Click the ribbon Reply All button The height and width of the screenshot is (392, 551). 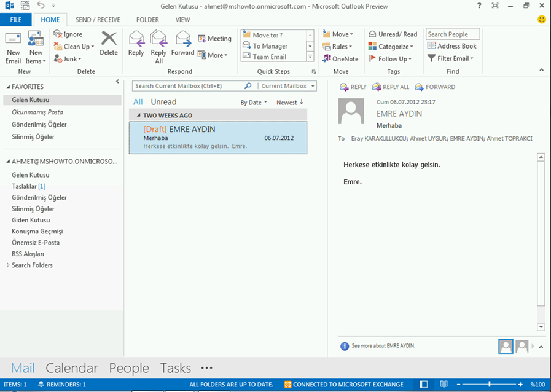click(x=158, y=47)
